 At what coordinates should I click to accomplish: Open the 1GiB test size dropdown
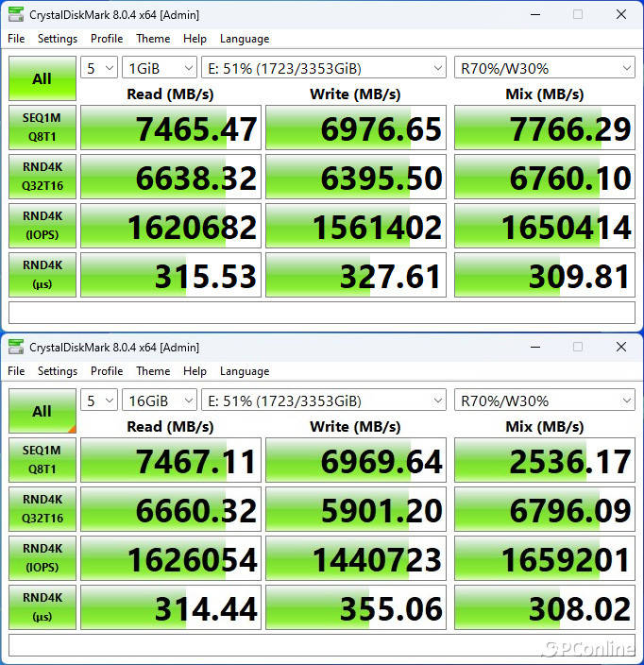tap(159, 69)
